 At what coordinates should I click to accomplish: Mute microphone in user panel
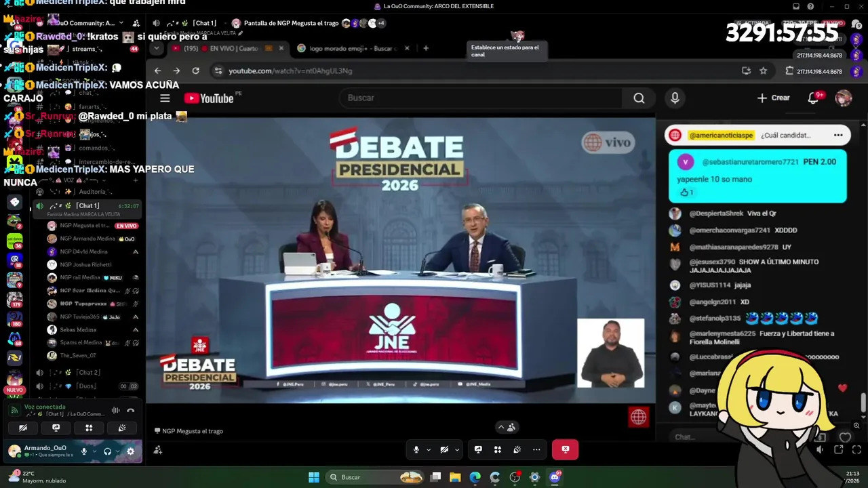pyautogui.click(x=84, y=451)
